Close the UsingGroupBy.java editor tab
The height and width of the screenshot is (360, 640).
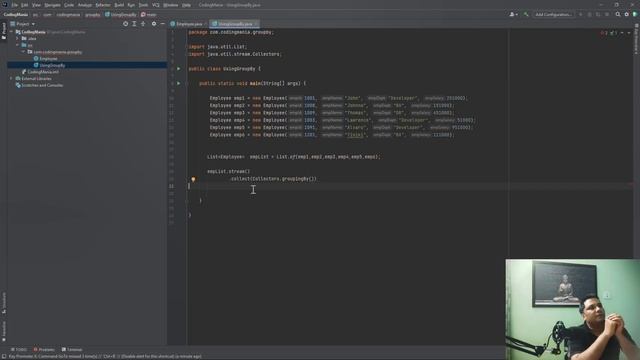coord(256,24)
